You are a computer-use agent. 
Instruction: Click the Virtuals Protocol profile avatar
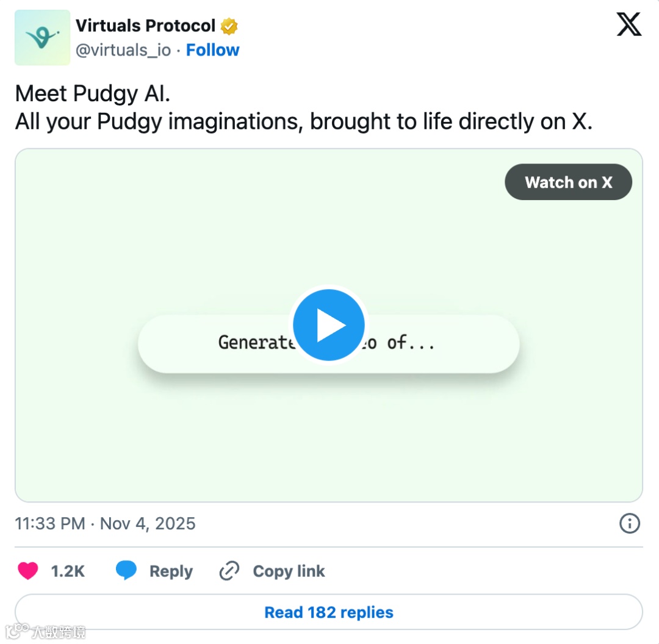(x=42, y=37)
